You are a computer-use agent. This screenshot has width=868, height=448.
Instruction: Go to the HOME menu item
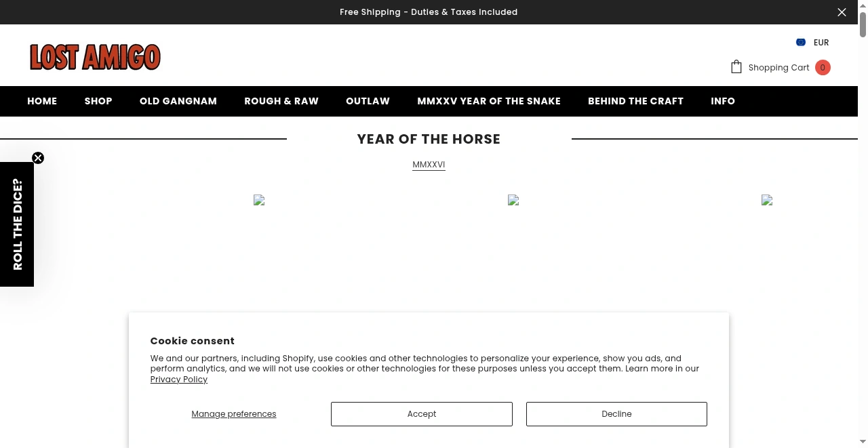(42, 101)
